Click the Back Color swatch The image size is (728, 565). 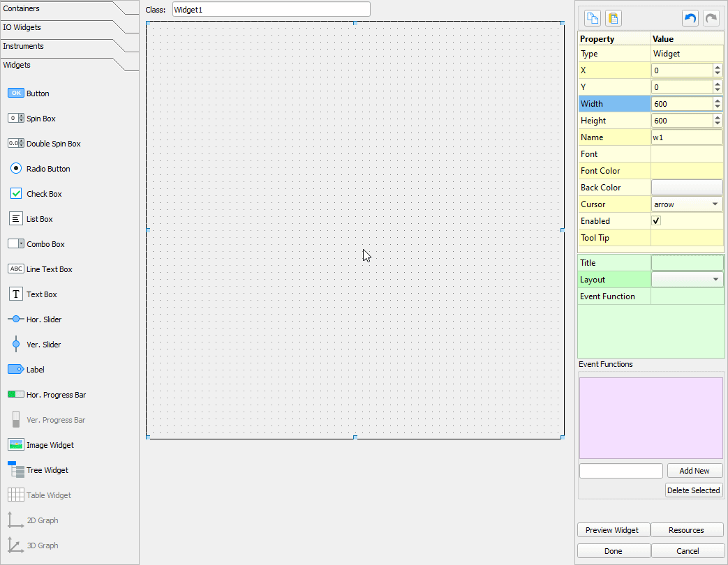(x=687, y=188)
